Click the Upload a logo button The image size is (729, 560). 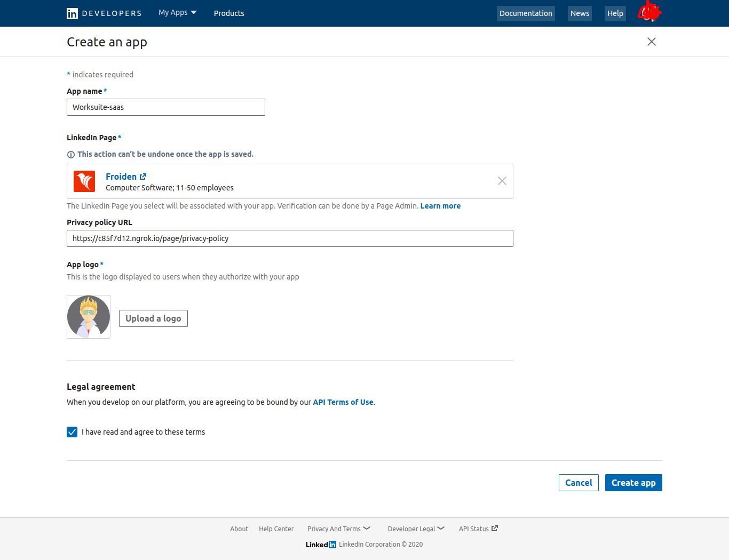(153, 318)
